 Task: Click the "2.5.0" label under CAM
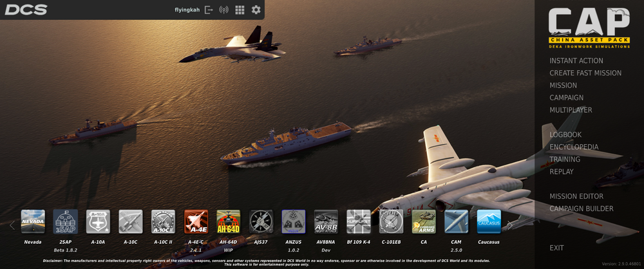pyautogui.click(x=457, y=250)
